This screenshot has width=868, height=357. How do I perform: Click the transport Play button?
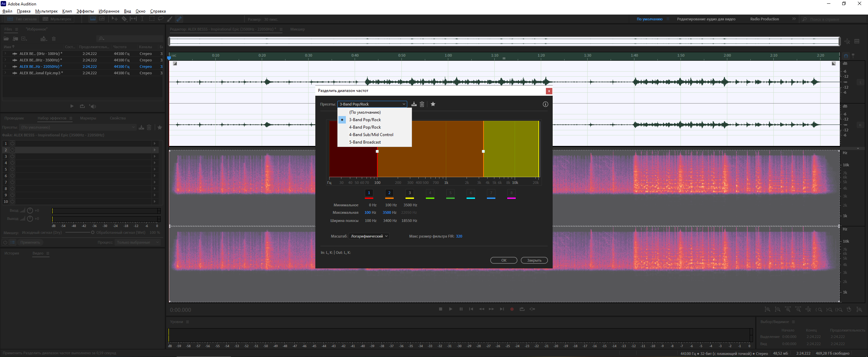coord(451,309)
